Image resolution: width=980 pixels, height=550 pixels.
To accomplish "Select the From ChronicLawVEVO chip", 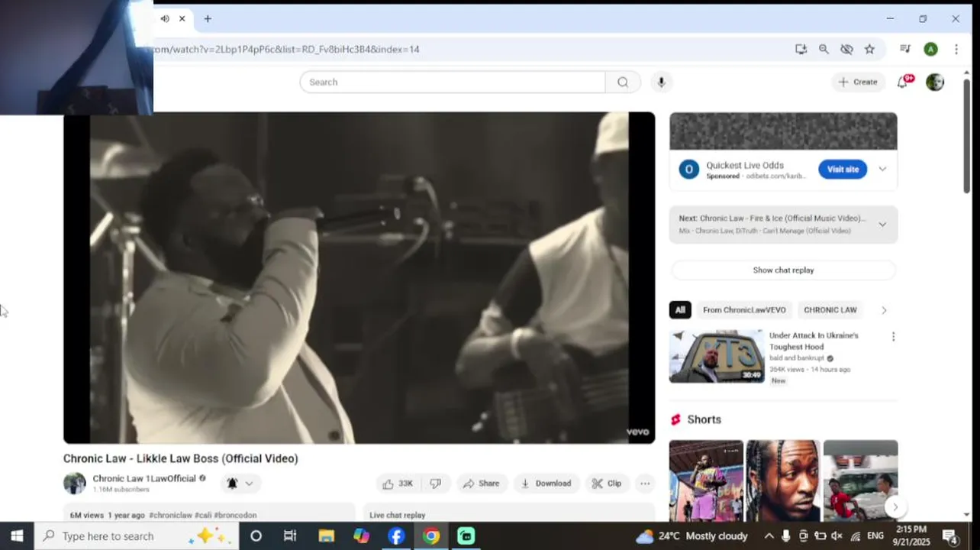I will (744, 310).
